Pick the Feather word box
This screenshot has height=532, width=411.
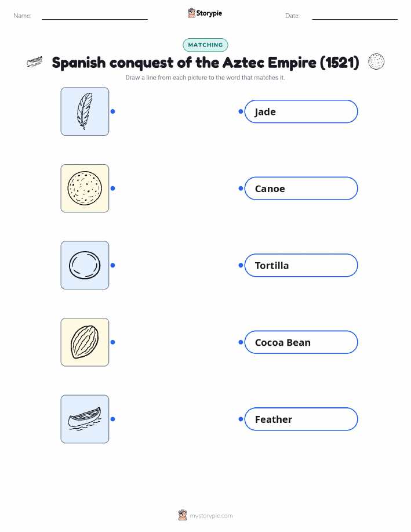(x=301, y=419)
